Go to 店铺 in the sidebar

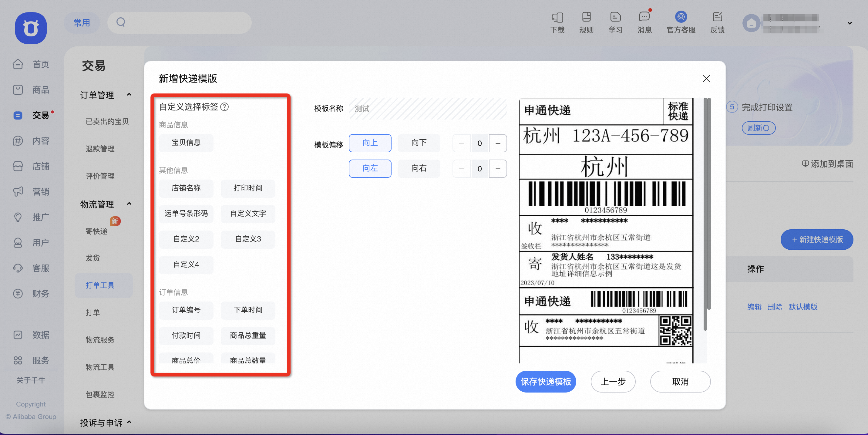pos(31,166)
